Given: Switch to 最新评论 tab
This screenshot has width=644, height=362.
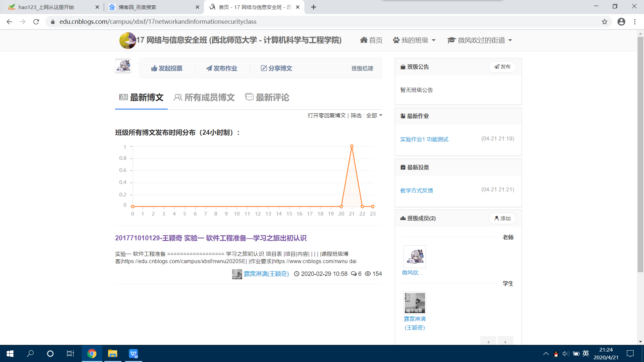Looking at the screenshot, I should coord(267,98).
